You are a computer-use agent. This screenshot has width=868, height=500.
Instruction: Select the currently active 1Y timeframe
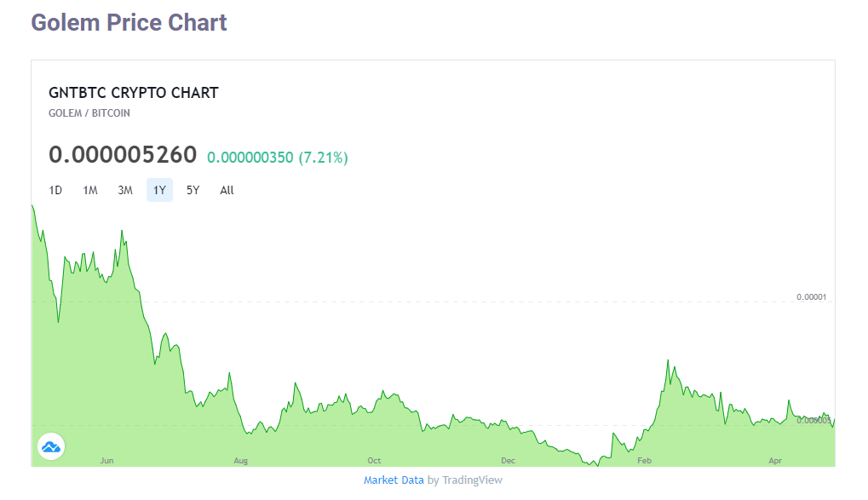pyautogui.click(x=158, y=190)
